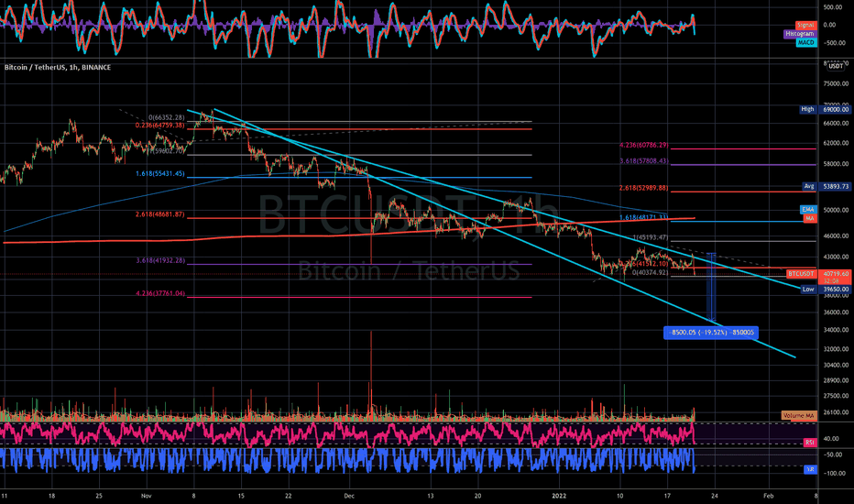Click Fibonacci label 1(45193.47)
The width and height of the screenshot is (854, 504).
[651, 237]
